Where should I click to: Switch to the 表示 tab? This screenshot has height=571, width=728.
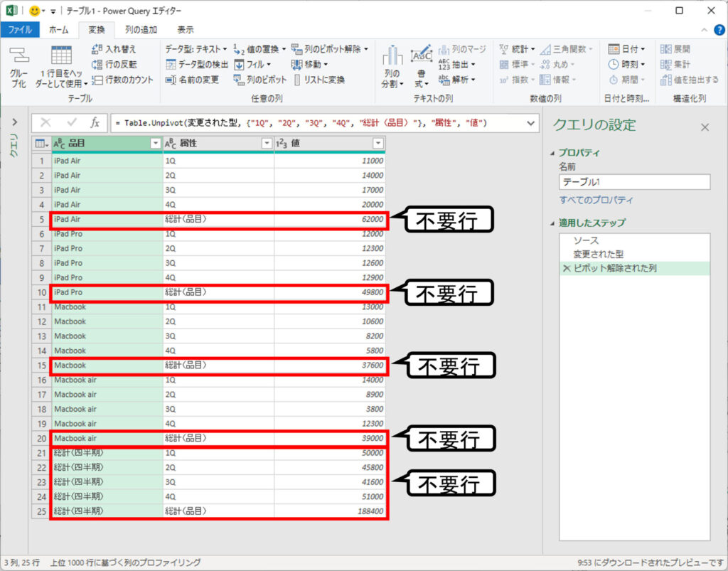pos(186,30)
